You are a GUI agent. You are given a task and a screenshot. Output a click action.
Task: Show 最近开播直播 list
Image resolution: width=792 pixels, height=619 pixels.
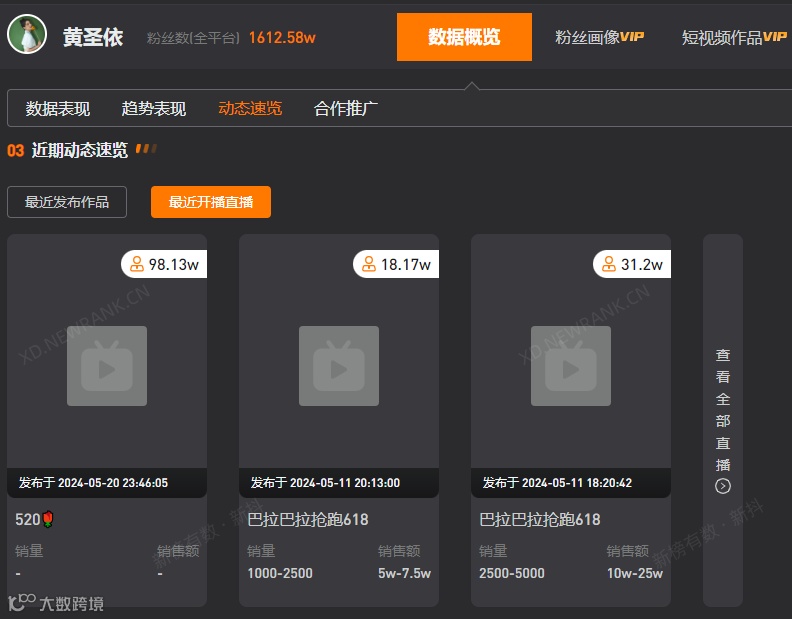[211, 202]
